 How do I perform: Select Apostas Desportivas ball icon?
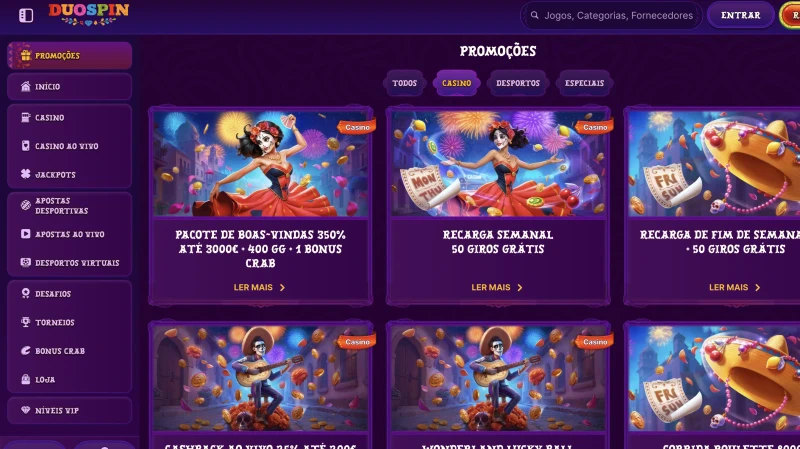[26, 205]
